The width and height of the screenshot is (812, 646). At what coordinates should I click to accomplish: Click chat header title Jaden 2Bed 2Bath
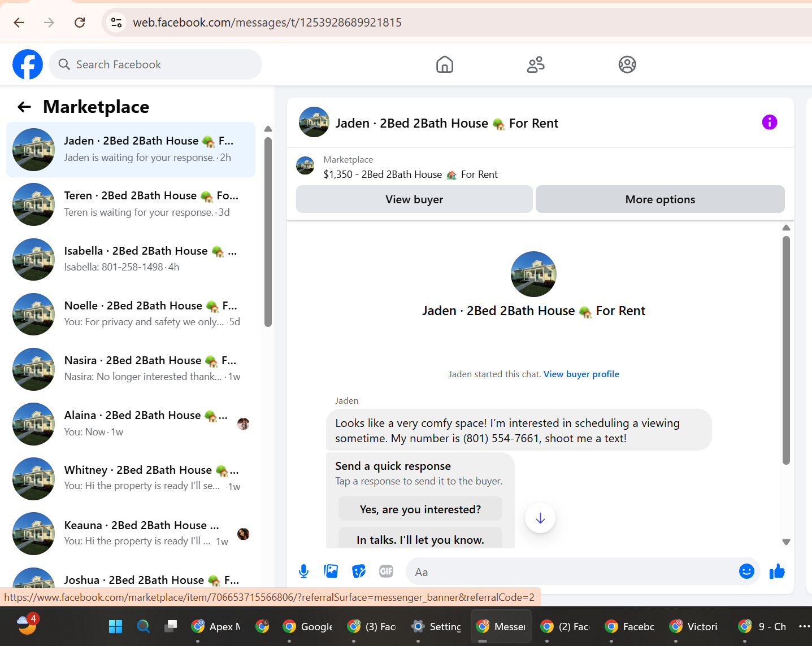[446, 123]
